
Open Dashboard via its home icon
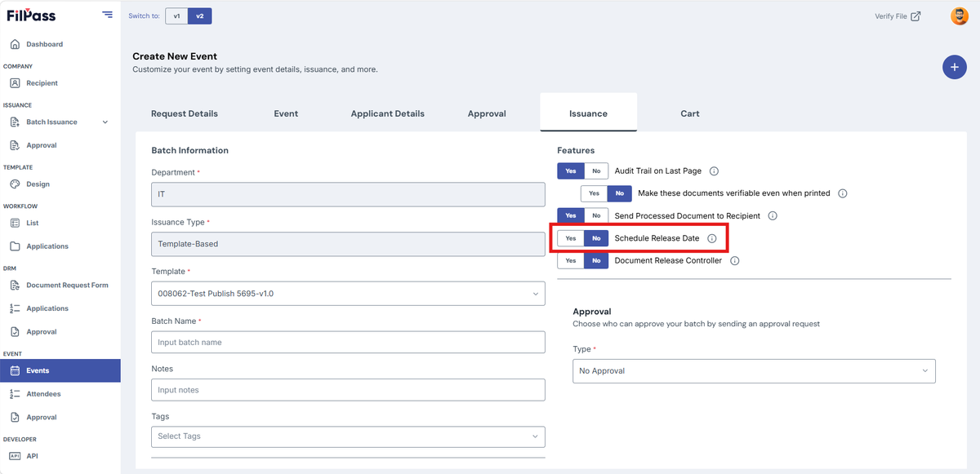[x=15, y=44]
